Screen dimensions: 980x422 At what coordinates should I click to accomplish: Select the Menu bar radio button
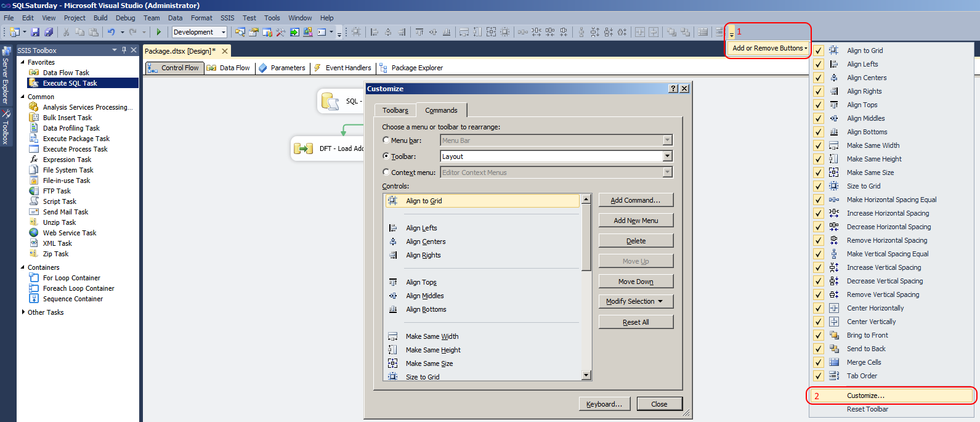click(386, 140)
